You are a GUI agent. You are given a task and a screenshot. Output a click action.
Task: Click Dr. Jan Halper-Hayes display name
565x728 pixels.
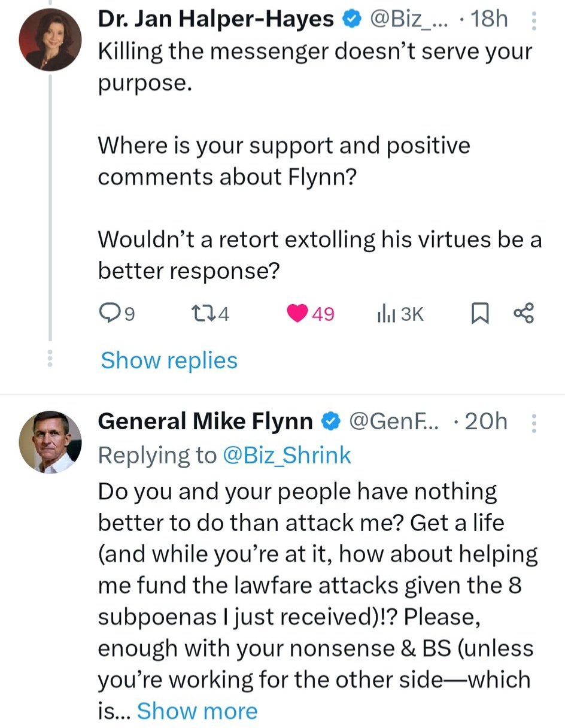[x=215, y=20]
